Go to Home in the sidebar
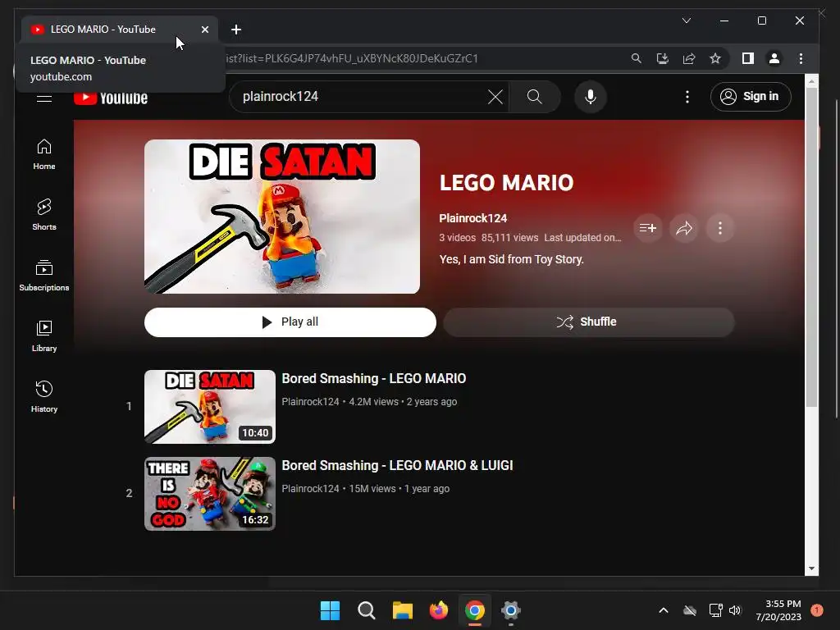The image size is (840, 630). click(x=44, y=154)
